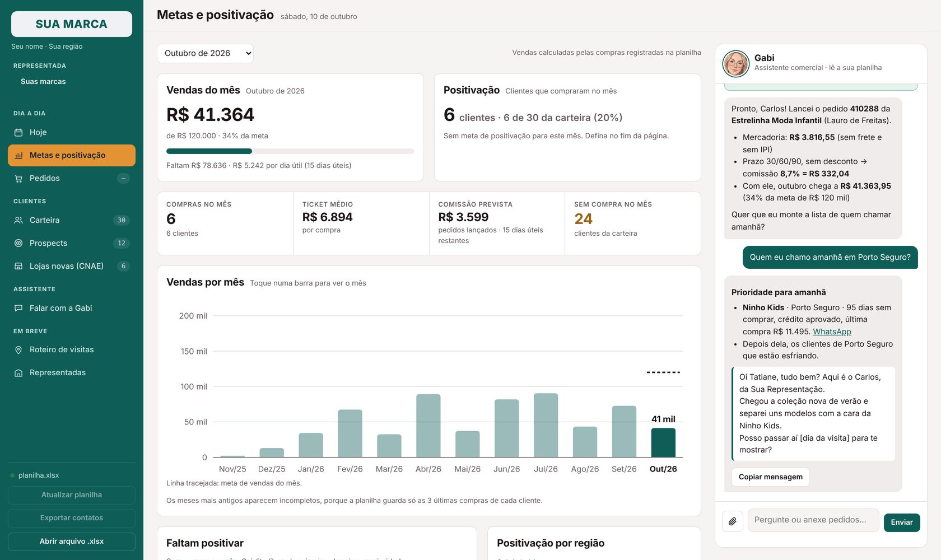Click the Carteira people icon
941x560 pixels.
click(18, 221)
